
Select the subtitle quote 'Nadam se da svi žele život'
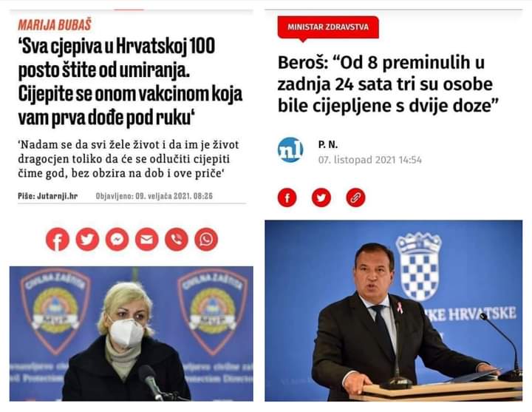[129, 159]
